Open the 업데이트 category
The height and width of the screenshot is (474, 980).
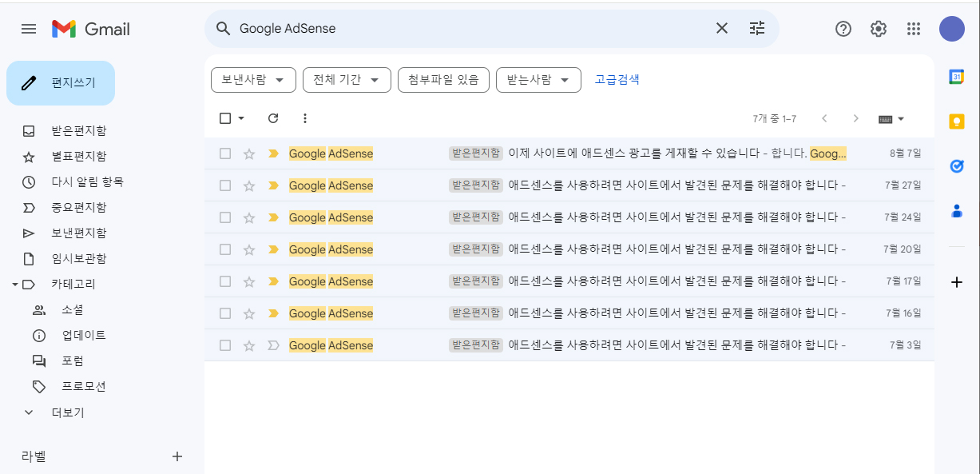point(84,335)
